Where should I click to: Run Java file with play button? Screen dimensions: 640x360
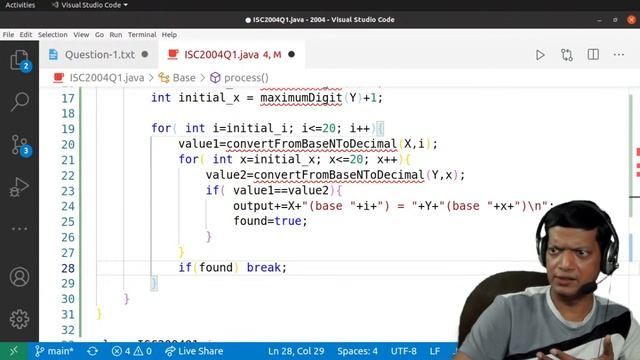[540, 55]
